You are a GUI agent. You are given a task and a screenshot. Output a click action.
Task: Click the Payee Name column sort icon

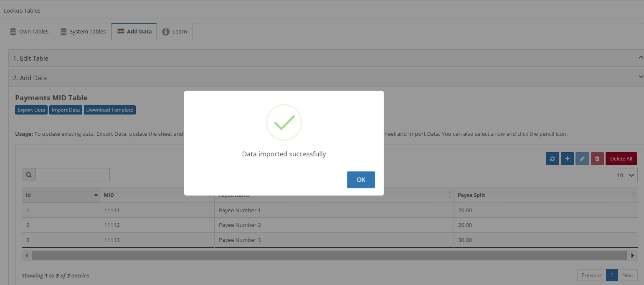point(449,195)
